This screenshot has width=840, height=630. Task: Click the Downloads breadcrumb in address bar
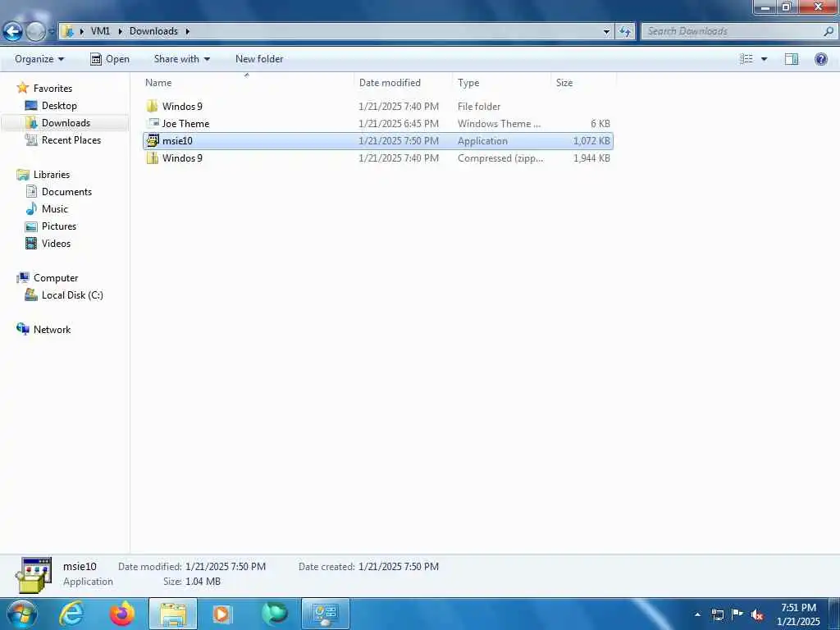coord(153,31)
